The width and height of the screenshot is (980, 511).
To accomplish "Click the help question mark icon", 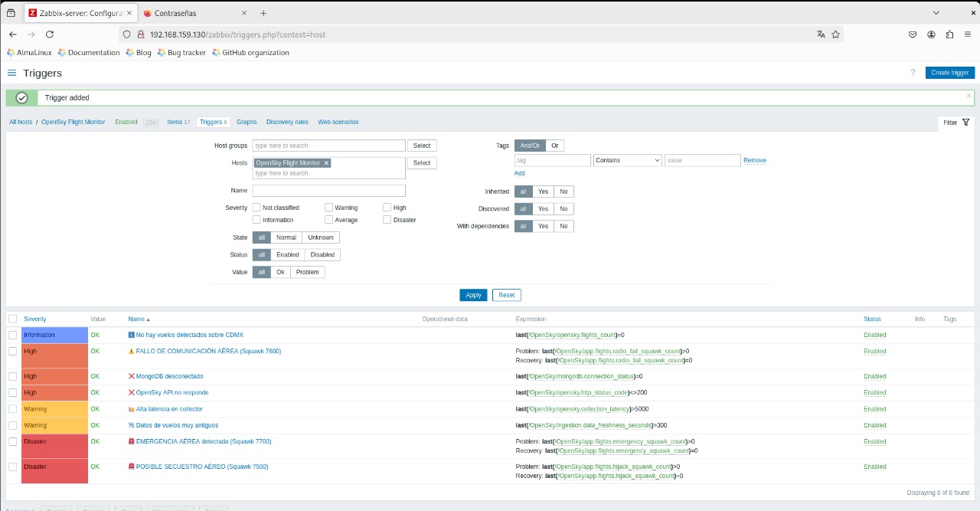I will click(x=913, y=73).
